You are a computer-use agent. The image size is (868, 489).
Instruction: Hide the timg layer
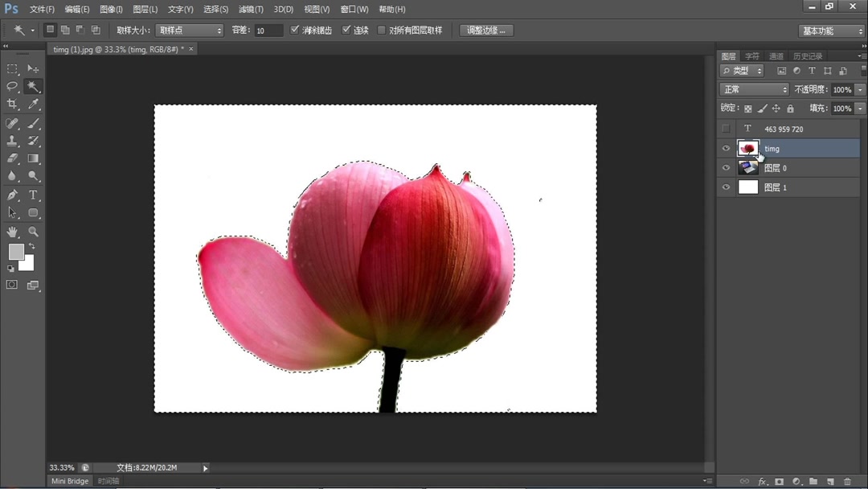point(726,148)
